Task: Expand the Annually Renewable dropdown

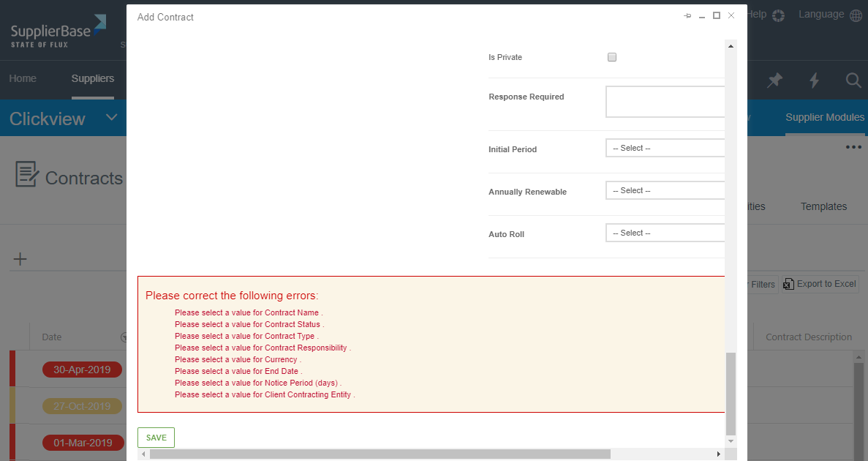Action: point(665,190)
